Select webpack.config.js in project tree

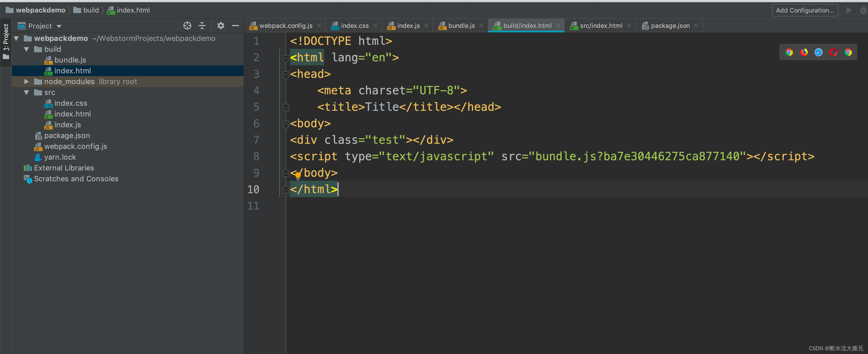click(128, 146)
